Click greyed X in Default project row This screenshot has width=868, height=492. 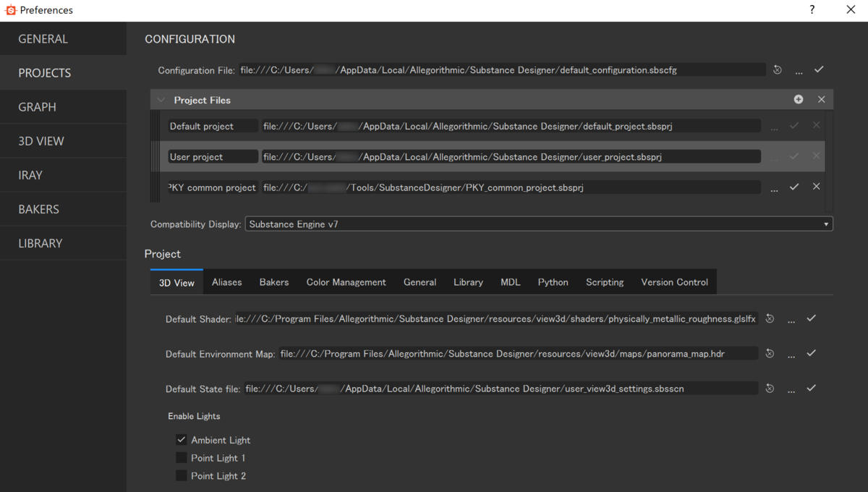click(816, 126)
